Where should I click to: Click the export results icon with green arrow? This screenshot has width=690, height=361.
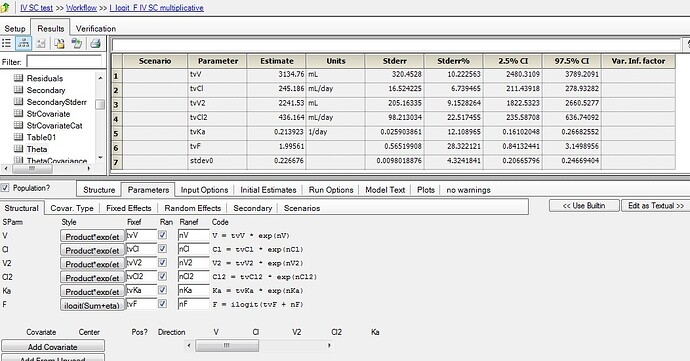(x=77, y=43)
